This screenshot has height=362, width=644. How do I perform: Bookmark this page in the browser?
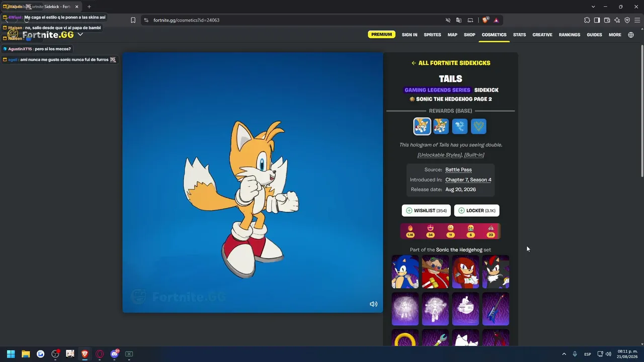pyautogui.click(x=133, y=20)
